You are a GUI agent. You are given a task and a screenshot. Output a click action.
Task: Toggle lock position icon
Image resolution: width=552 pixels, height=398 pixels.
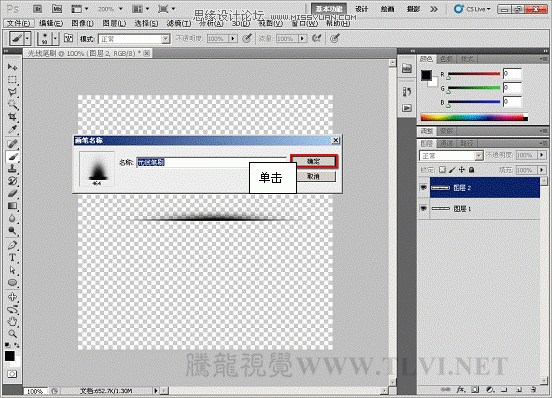click(462, 170)
